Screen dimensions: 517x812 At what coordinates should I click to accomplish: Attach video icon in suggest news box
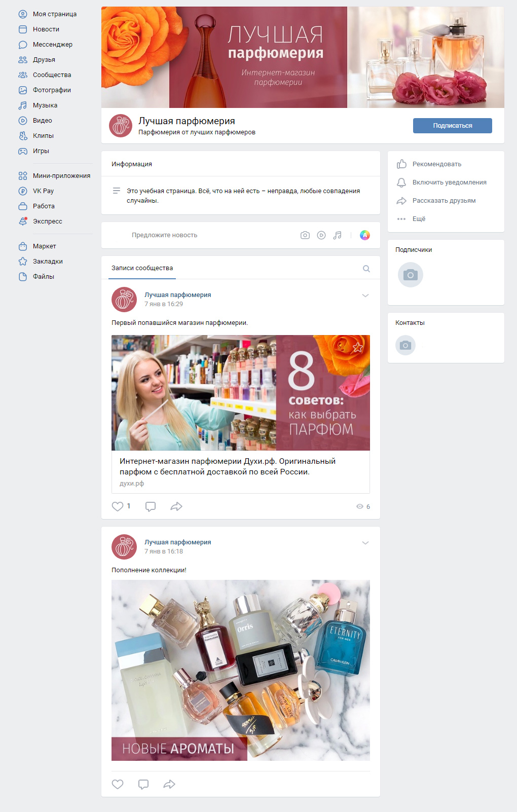(321, 235)
